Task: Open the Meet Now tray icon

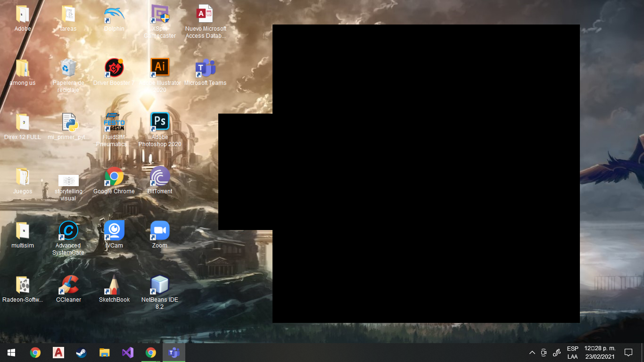Action: pyautogui.click(x=544, y=353)
